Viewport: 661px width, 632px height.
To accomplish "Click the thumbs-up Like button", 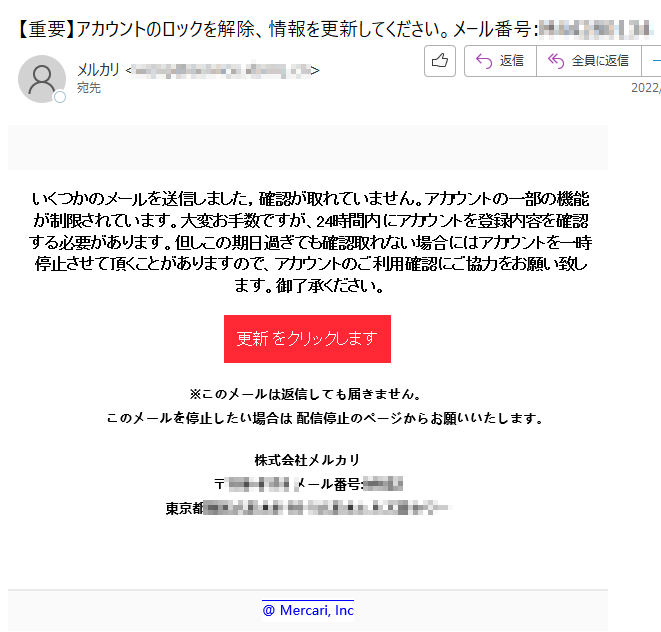I will click(440, 61).
